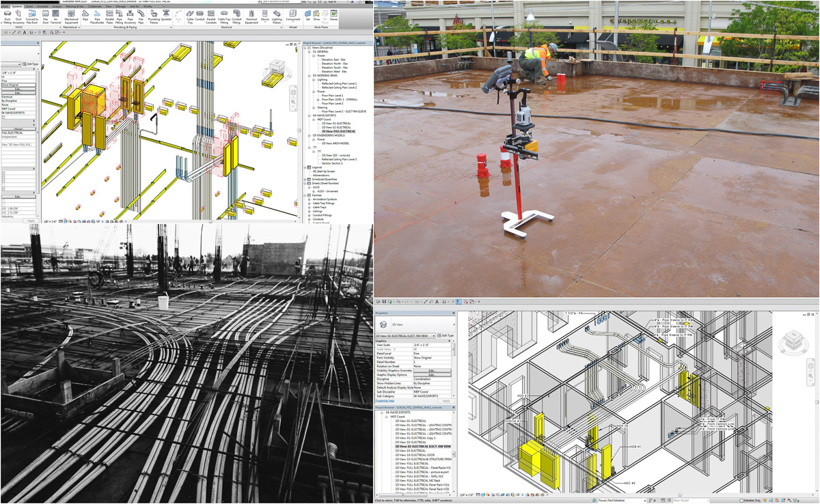Click the Show work plane tool

[x=317, y=14]
